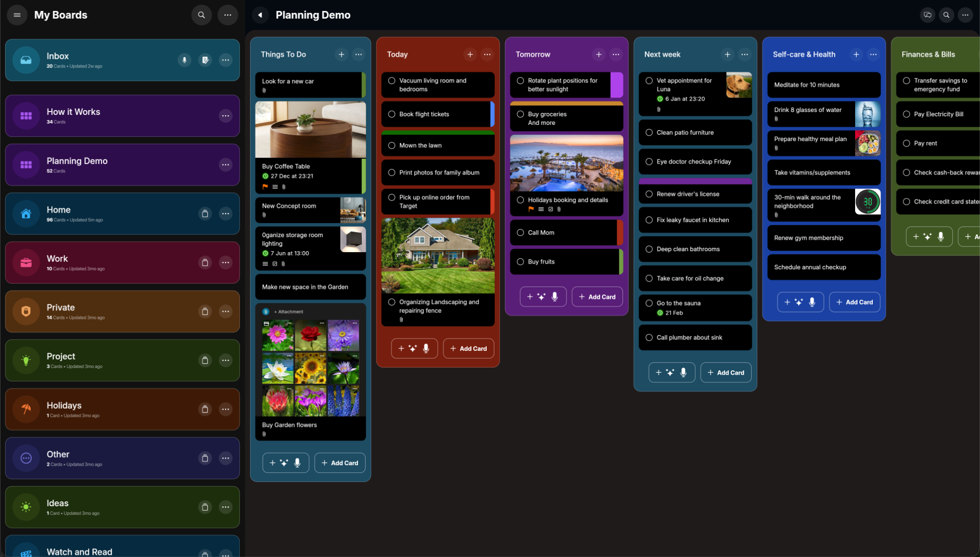This screenshot has width=980, height=557.
Task: Open voice input mic on the Inbox board
Action: click(184, 60)
